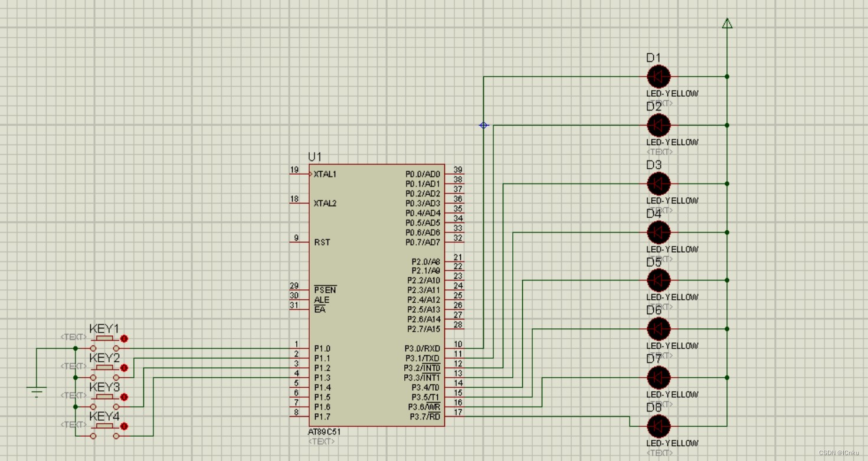868x461 pixels.
Task: Toggle the KEY2 red latch dot
Action: [124, 368]
